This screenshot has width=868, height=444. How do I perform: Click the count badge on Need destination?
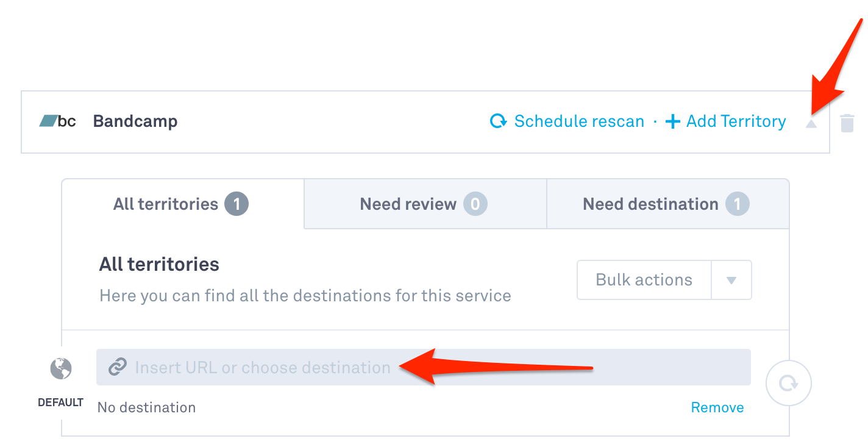click(737, 204)
